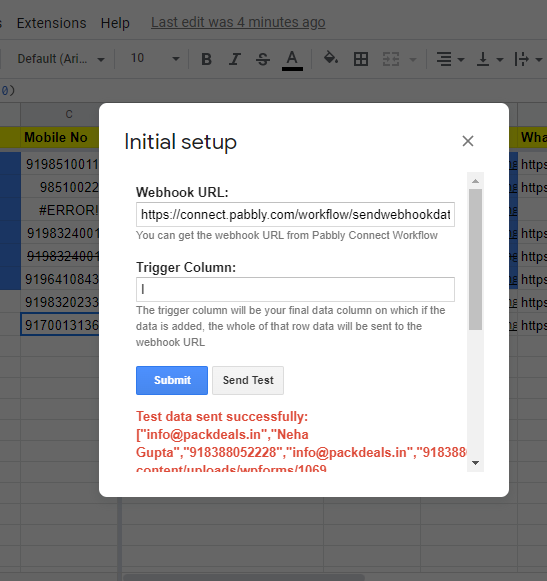
Task: Click the Webhook URL input field
Action: 295,215
